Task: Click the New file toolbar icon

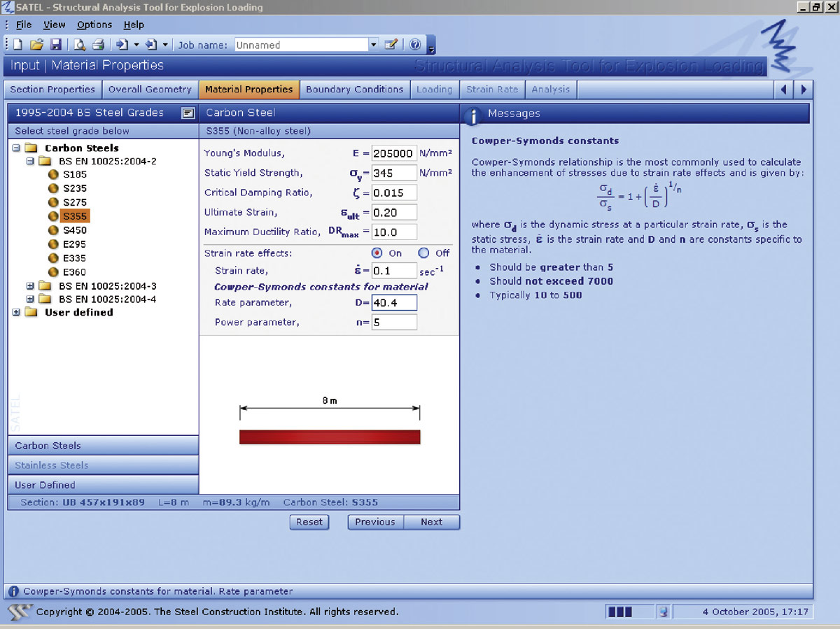Action: (17, 45)
